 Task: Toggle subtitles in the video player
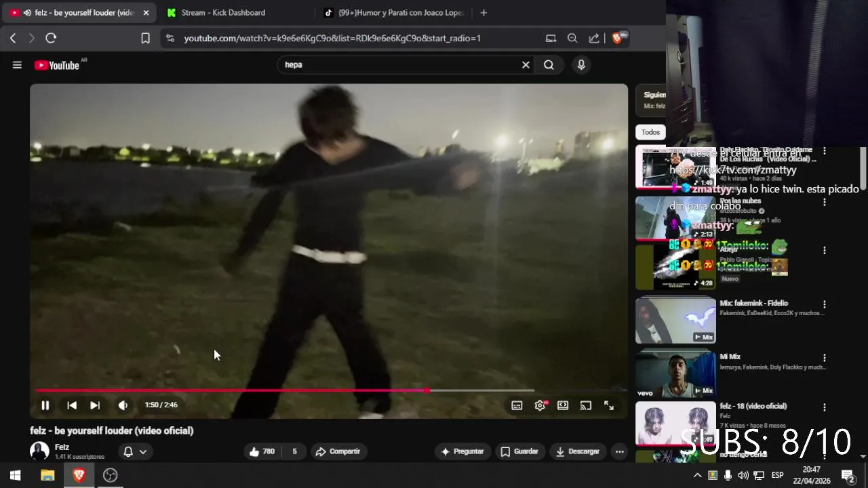pyautogui.click(x=517, y=405)
